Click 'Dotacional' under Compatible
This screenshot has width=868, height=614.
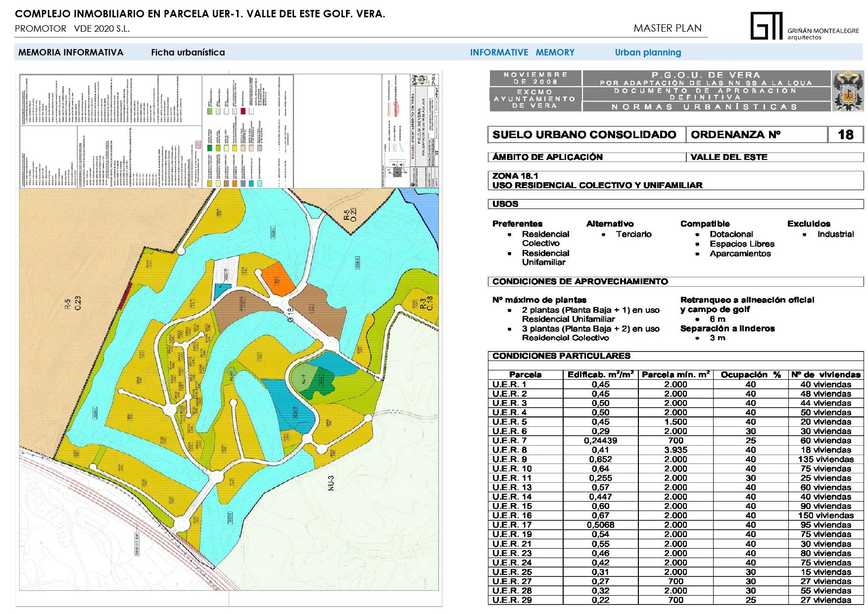[x=731, y=234]
